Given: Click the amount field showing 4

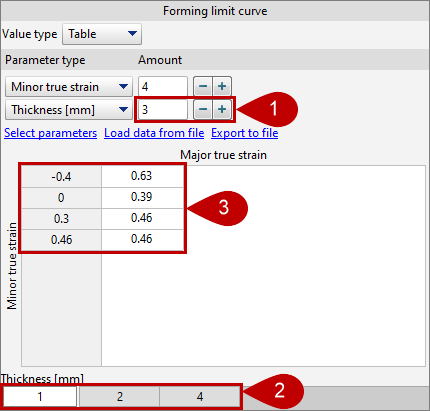Looking at the screenshot, I should point(163,87).
